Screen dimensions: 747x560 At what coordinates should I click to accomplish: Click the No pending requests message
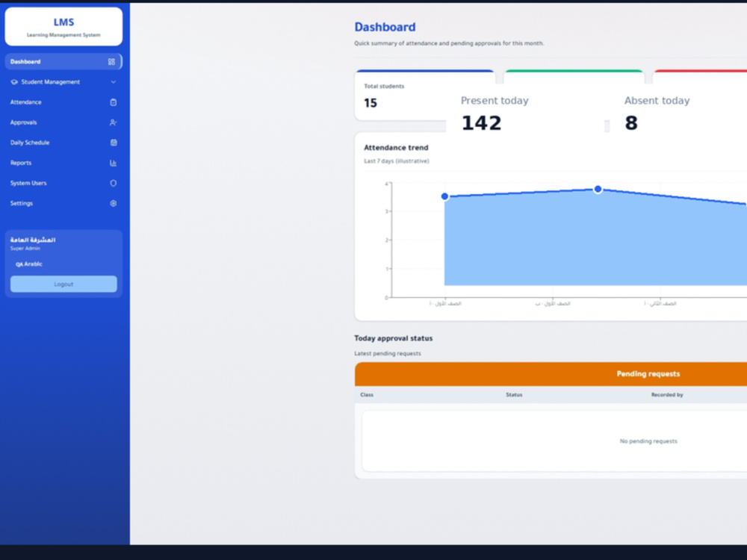coord(648,441)
